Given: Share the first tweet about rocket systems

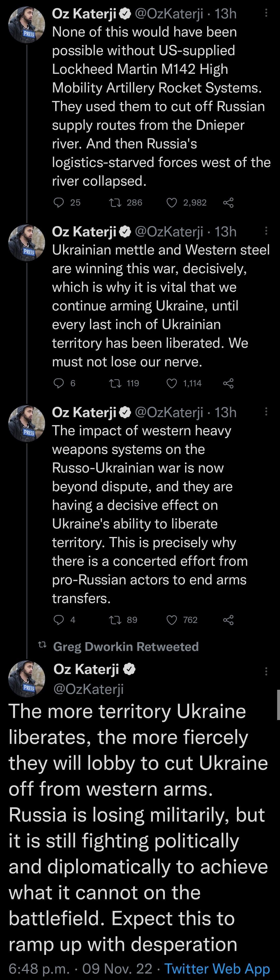Looking at the screenshot, I should point(229,202).
